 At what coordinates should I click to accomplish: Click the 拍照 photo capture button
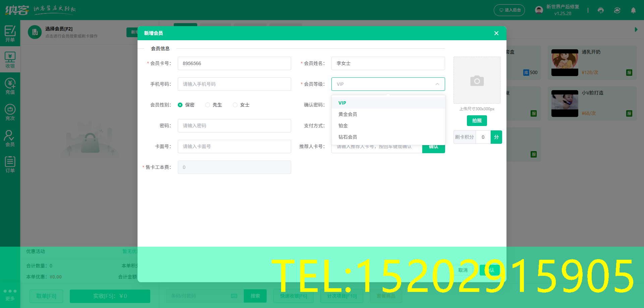pos(477,121)
